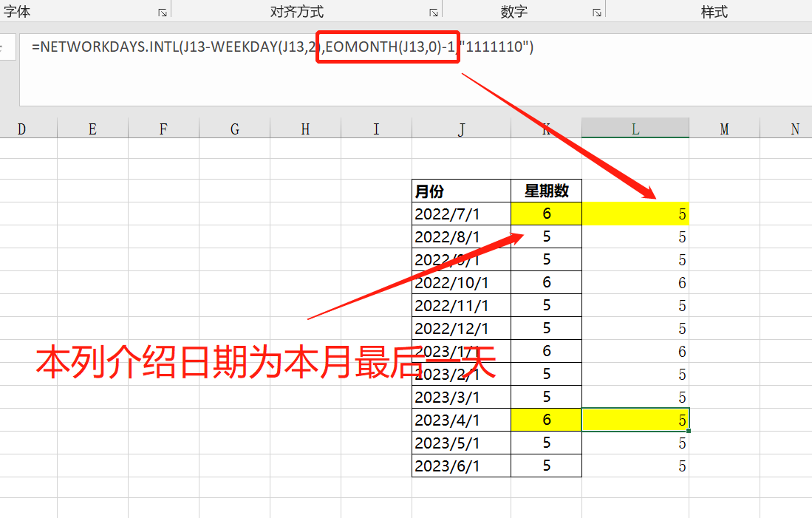Select date cell 2023/5/1
The image size is (812, 518).
[x=461, y=443]
